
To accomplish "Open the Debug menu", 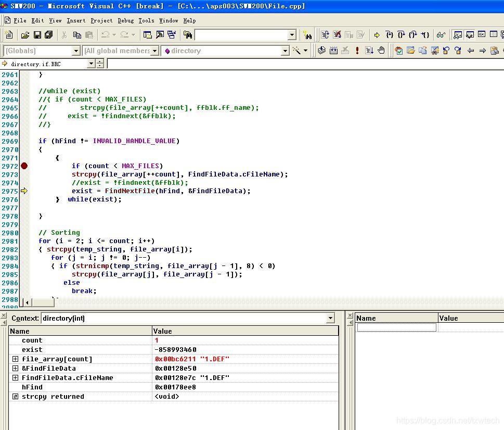I will coord(125,20).
